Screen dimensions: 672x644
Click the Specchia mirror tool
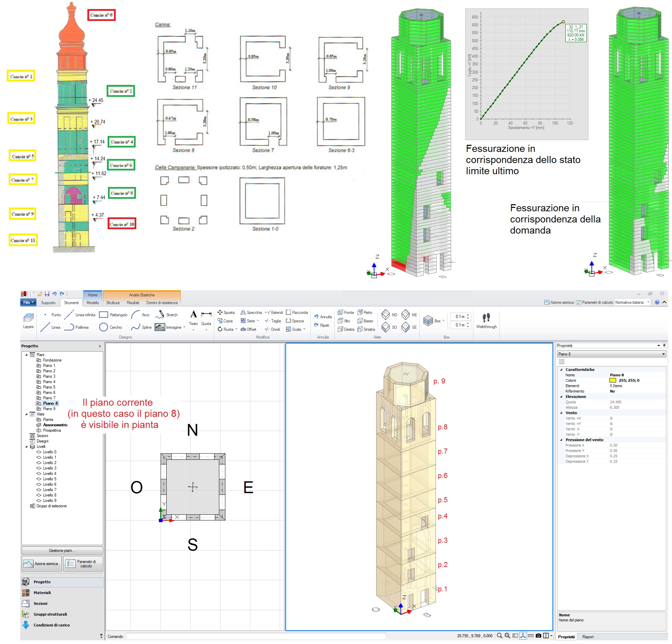click(x=251, y=312)
